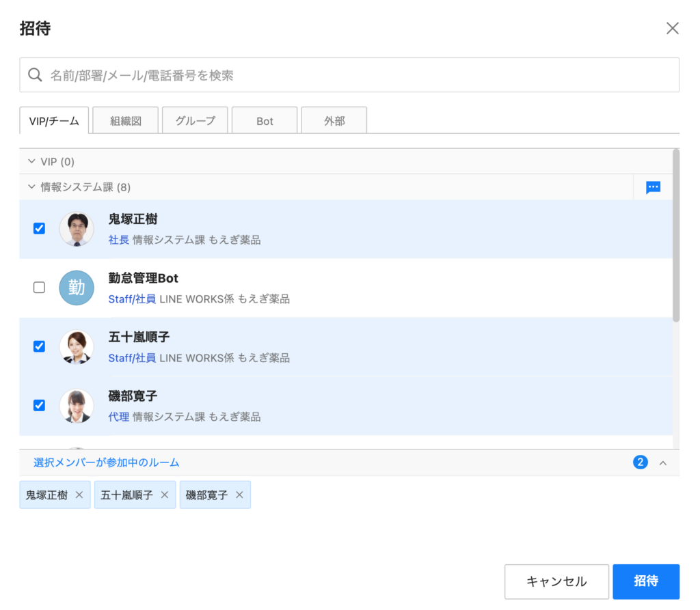
Task: Click the 勤怠管理Bot avatar icon
Action: pyautogui.click(x=77, y=288)
